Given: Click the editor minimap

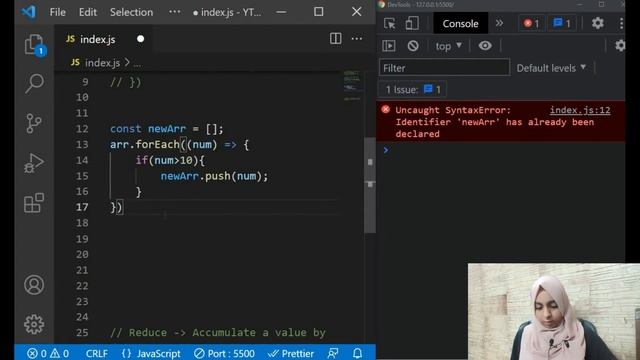Looking at the screenshot, I should tap(352, 86).
